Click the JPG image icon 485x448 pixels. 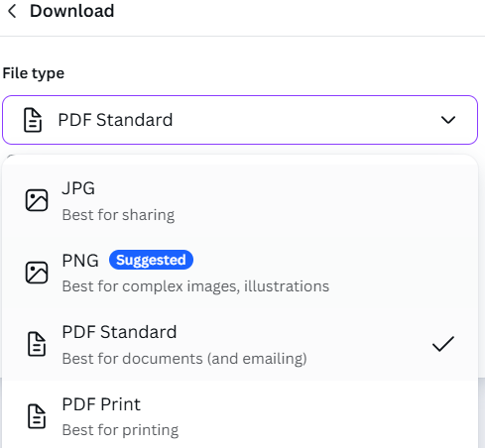[37, 200]
